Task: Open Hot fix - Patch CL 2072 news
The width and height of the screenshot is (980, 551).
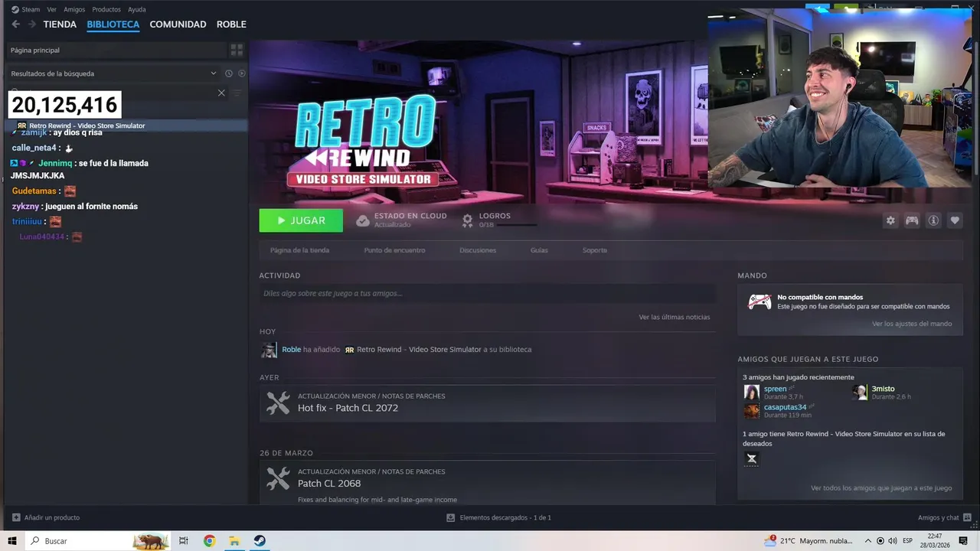Action: tap(348, 408)
